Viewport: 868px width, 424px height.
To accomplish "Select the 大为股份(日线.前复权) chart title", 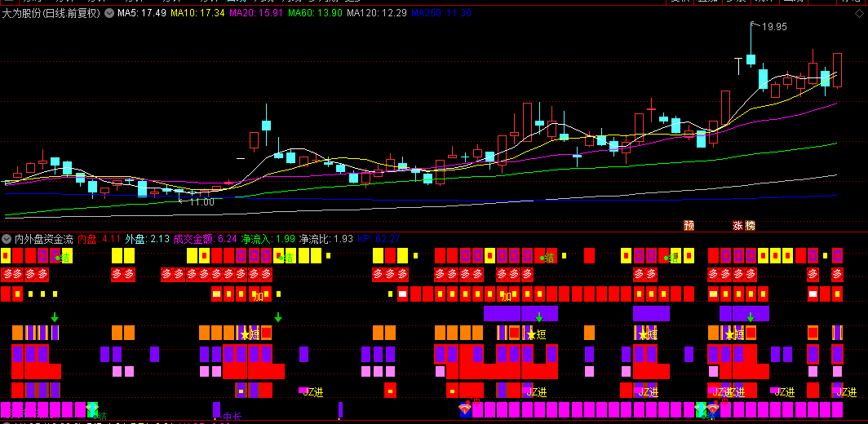I will [x=51, y=12].
